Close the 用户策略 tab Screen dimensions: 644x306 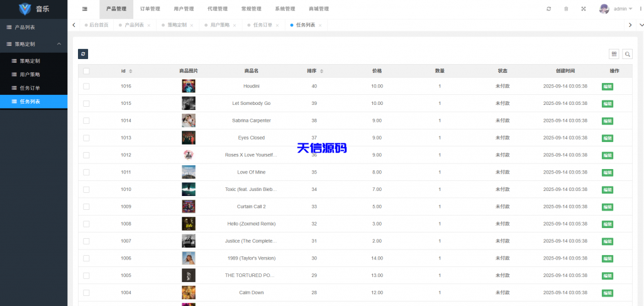tap(235, 25)
